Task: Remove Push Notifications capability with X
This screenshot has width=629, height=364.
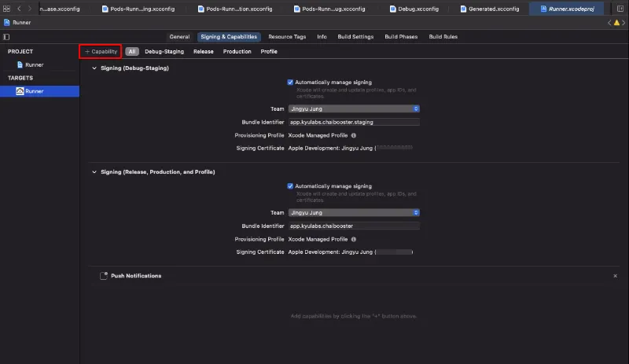Action: (615, 276)
